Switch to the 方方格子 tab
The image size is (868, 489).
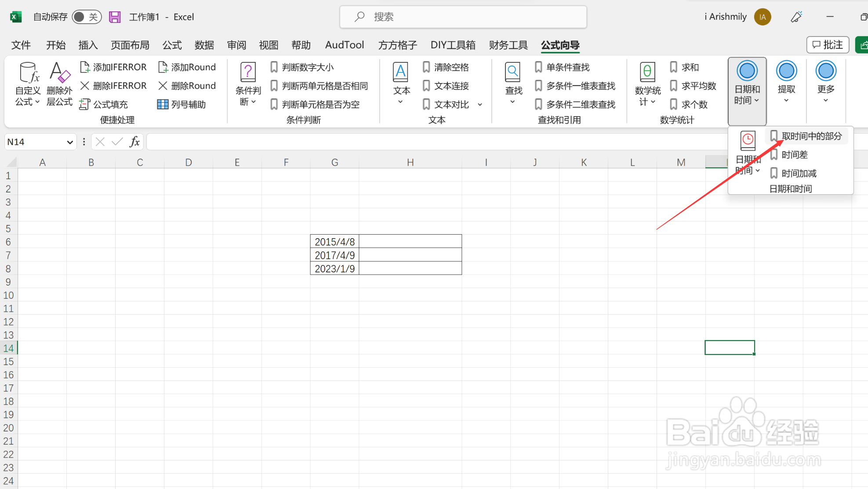(398, 45)
